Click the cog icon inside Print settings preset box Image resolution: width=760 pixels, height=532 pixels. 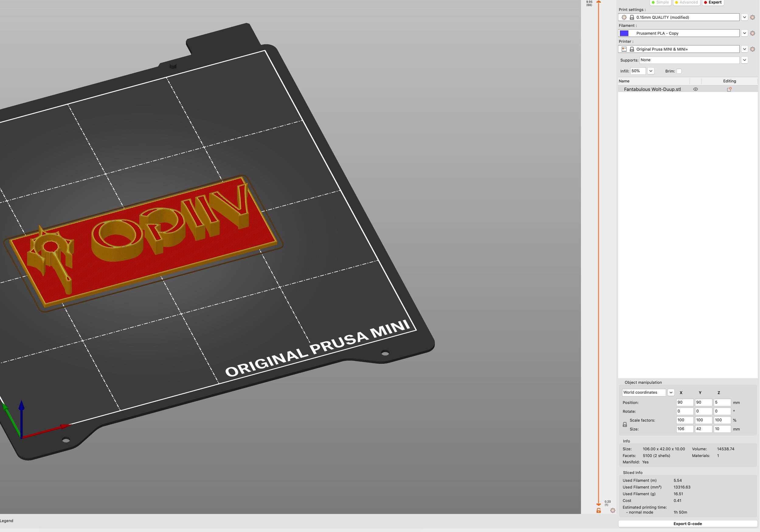coord(624,17)
